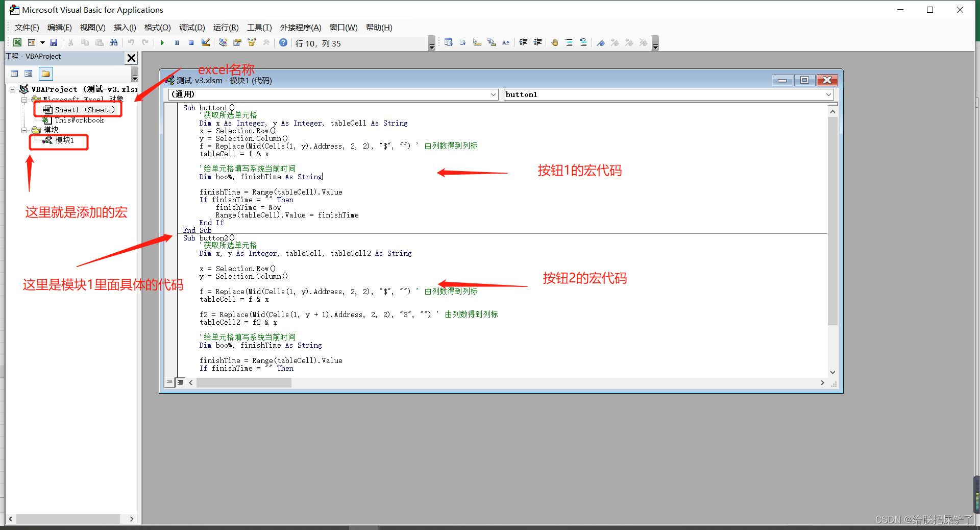This screenshot has width=980, height=530.
Task: Open the 视图(V) menu
Action: point(92,28)
